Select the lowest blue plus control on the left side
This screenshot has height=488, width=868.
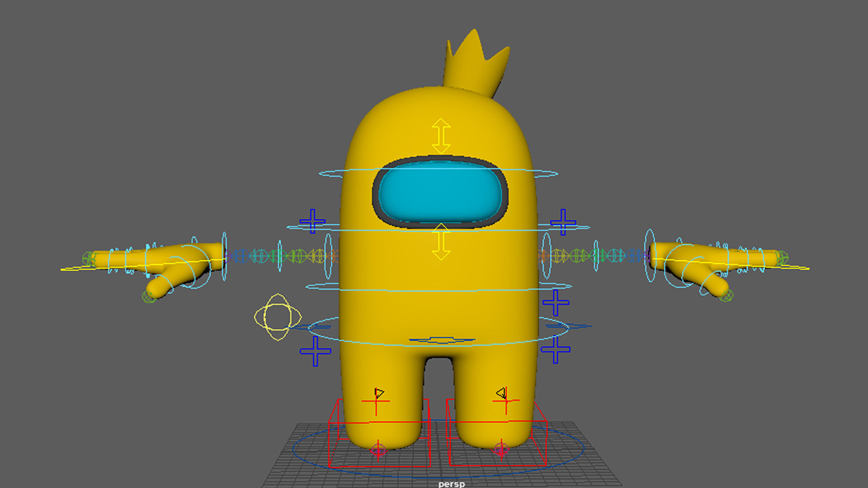point(315,351)
